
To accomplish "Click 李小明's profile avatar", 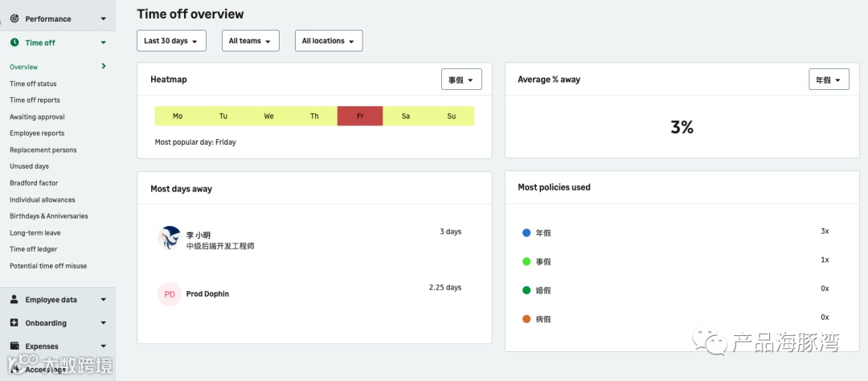I will 170,238.
